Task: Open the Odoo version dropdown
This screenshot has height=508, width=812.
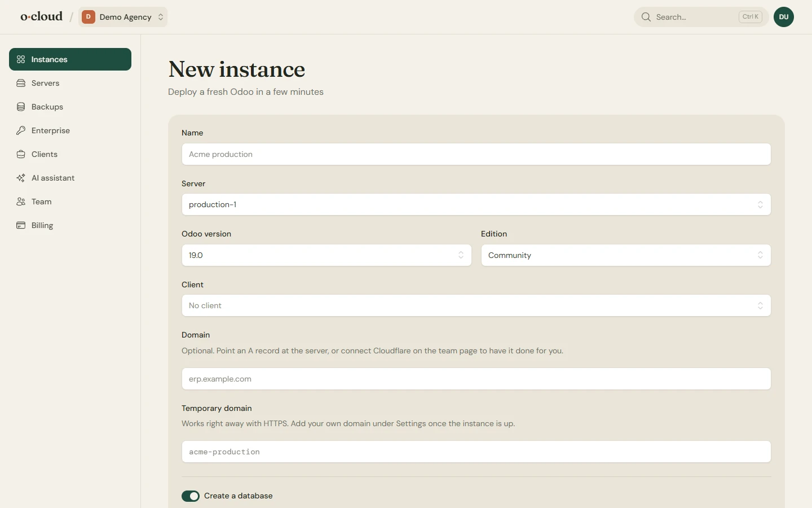Action: point(326,255)
